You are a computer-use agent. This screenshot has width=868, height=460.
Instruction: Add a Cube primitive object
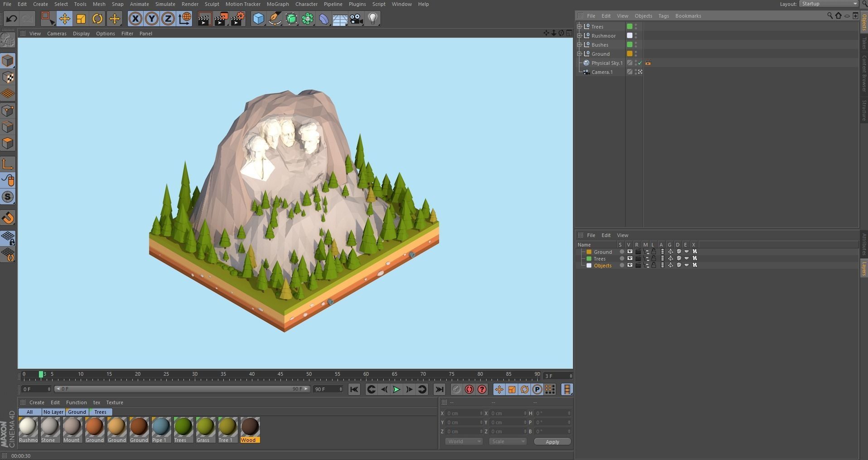(x=258, y=19)
